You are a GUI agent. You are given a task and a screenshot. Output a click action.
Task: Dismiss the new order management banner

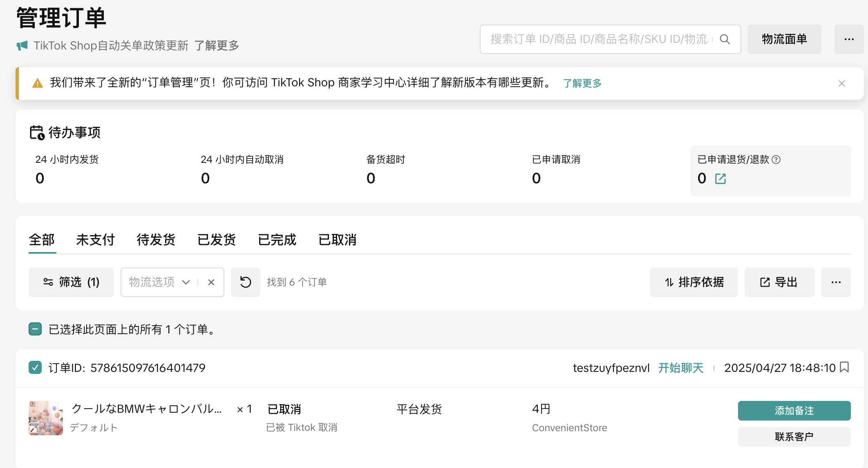[841, 83]
